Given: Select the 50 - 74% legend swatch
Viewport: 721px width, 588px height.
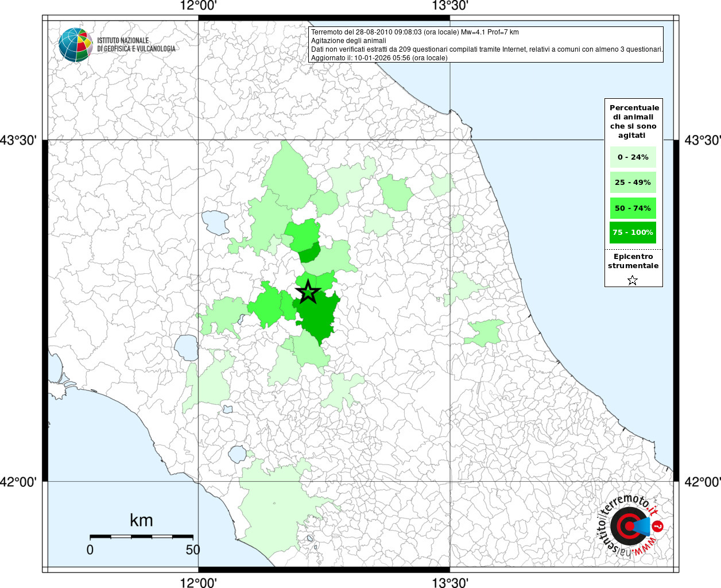Looking at the screenshot, I should click(633, 208).
